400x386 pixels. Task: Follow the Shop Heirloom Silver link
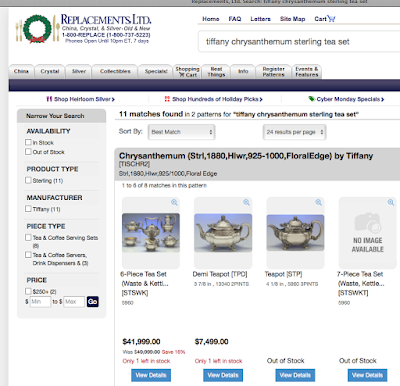click(81, 99)
